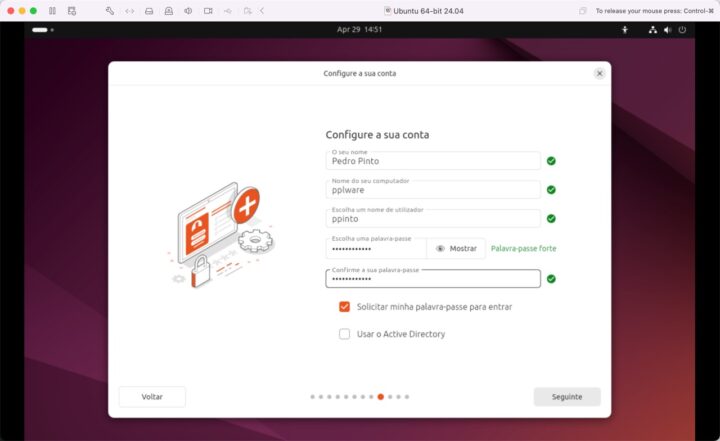Click the nome de utilizador field

click(433, 219)
